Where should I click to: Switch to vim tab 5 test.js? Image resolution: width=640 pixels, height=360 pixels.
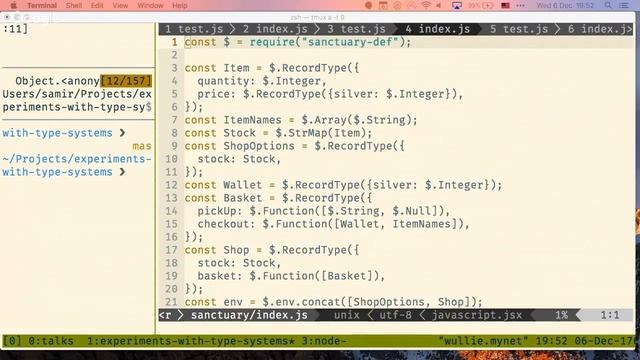(x=519, y=29)
